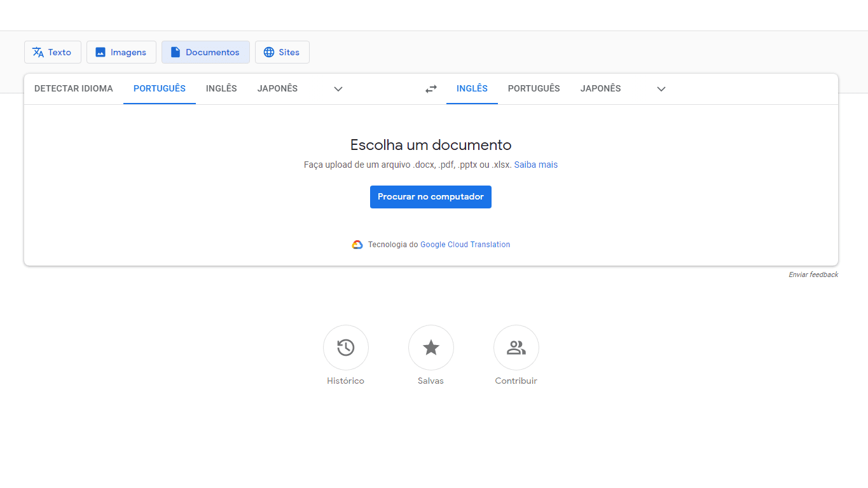Screen dimensions: 868x488
Task: Select Japonês as target language
Action: click(600, 89)
